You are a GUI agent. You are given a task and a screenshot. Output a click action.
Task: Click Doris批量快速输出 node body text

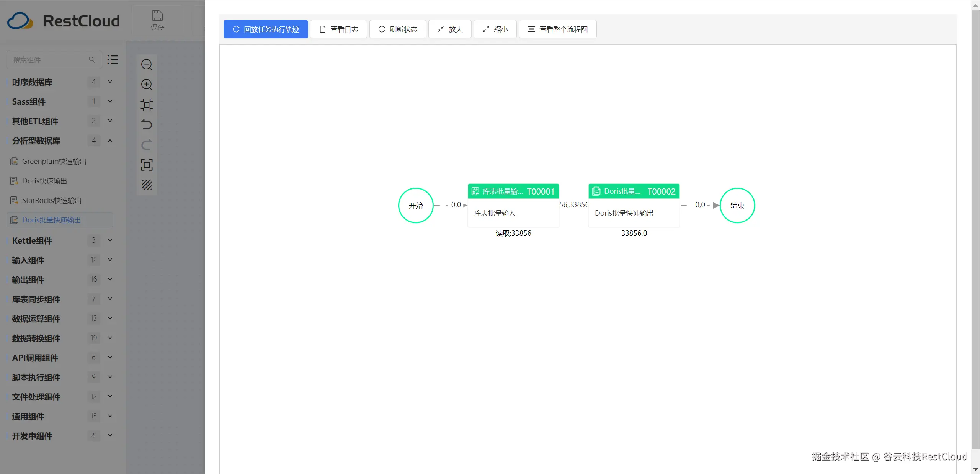pyautogui.click(x=624, y=213)
